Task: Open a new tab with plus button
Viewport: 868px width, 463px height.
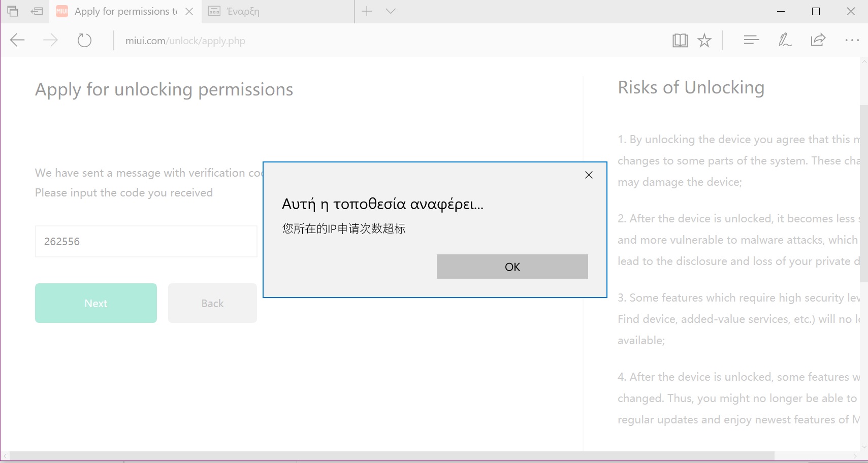Action: pyautogui.click(x=367, y=11)
